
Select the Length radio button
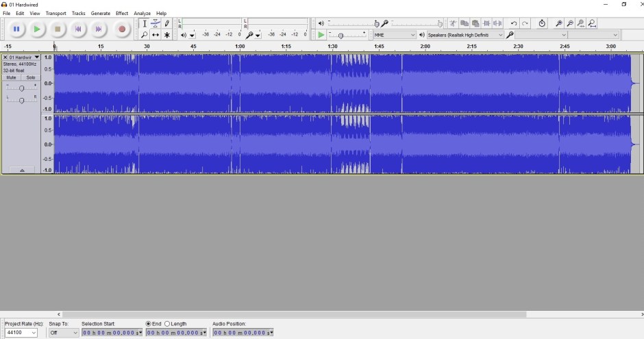[167, 324]
